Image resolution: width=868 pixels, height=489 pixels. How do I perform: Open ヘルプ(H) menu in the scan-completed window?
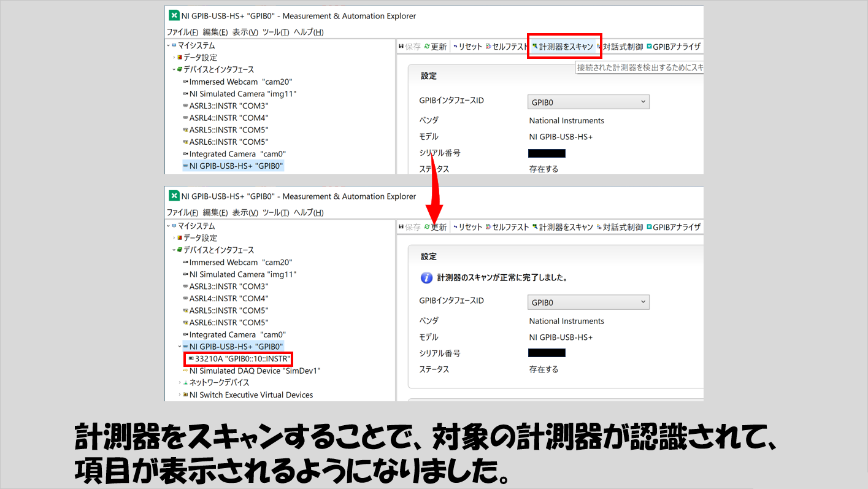click(309, 212)
